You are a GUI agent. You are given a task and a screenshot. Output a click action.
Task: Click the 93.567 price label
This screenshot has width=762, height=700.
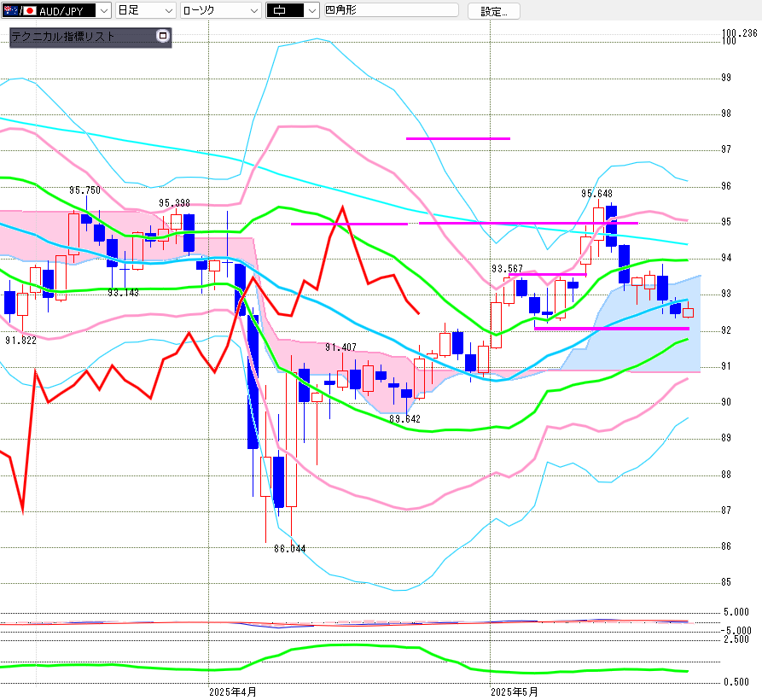507,269
